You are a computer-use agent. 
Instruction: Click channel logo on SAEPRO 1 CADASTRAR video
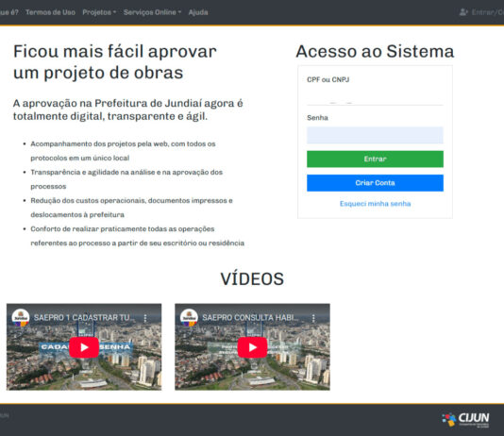pos(21,318)
